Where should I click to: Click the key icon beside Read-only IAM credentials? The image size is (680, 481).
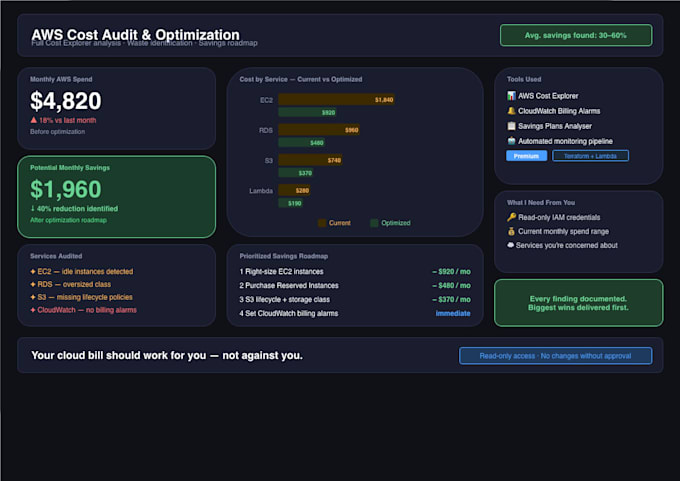click(511, 217)
